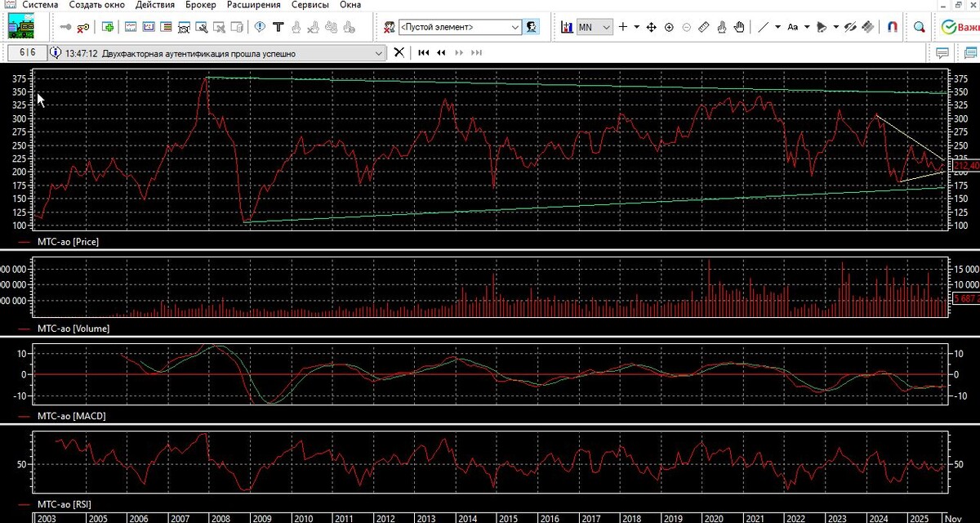Click the magnifier over window search icon
The width and height of the screenshot is (980, 523).
[x=201, y=27]
